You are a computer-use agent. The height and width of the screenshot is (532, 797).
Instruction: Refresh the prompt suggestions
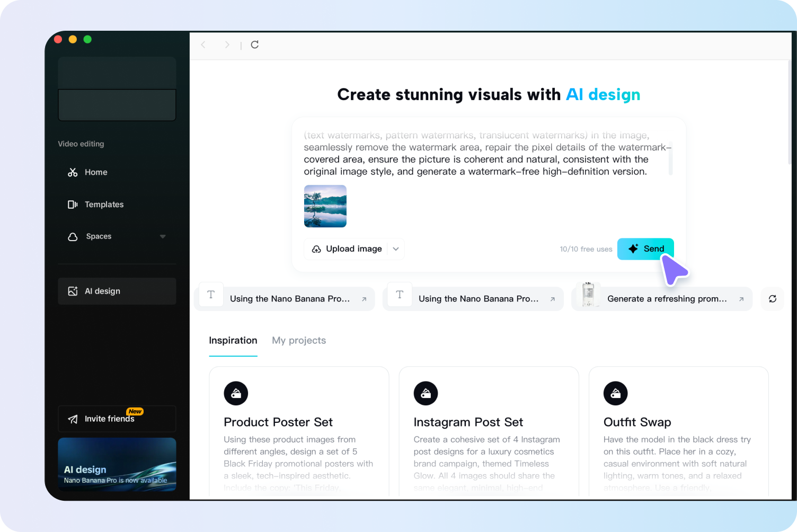click(772, 299)
